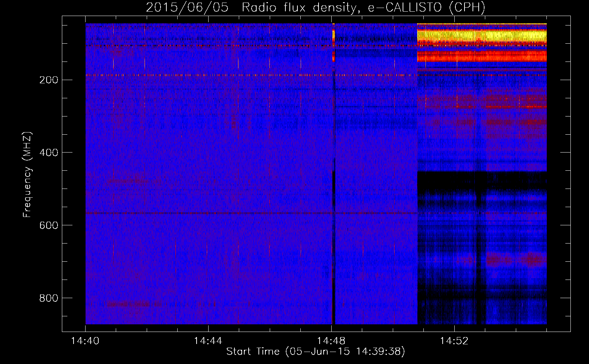Click the 800 frequency tick label

pyautogui.click(x=48, y=298)
